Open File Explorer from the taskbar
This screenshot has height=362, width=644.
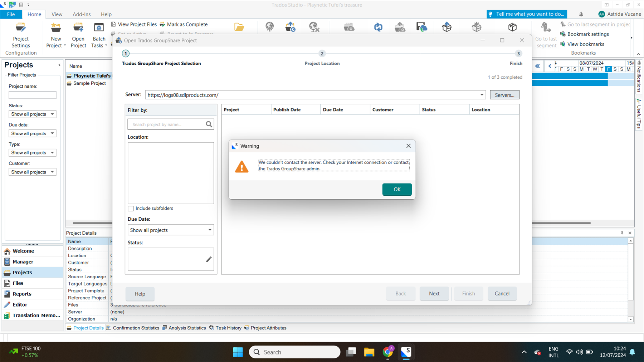[369, 352]
